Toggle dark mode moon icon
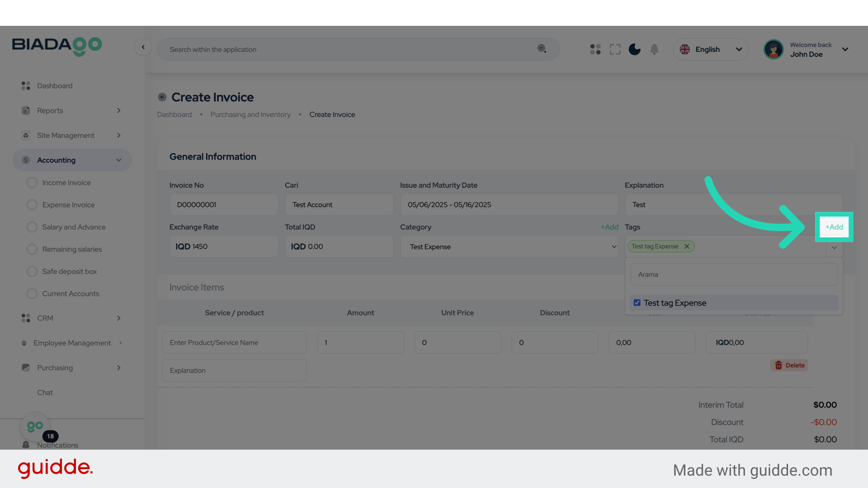Screen dimensions: 868x488 (x=634, y=49)
